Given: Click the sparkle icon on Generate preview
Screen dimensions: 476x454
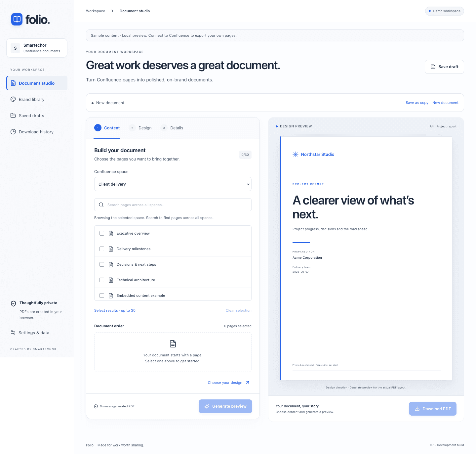Looking at the screenshot, I should [207, 406].
